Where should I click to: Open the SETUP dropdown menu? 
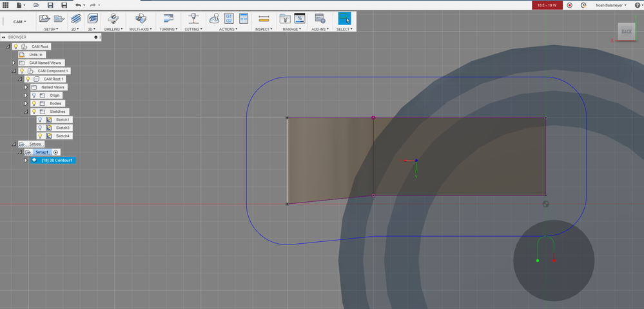[x=51, y=29]
